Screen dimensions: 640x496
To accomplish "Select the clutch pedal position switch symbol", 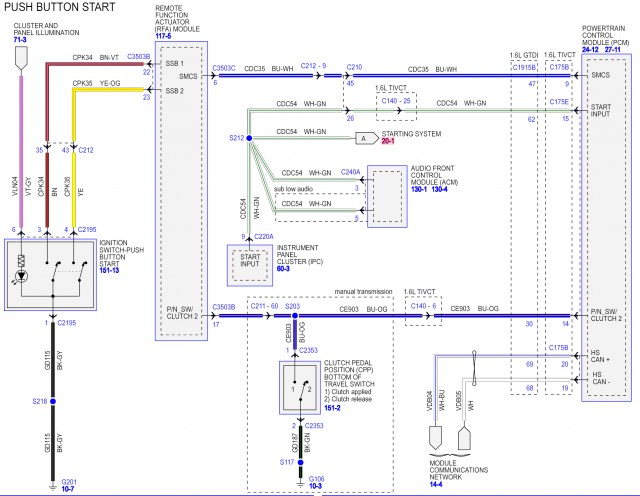I will (x=300, y=387).
